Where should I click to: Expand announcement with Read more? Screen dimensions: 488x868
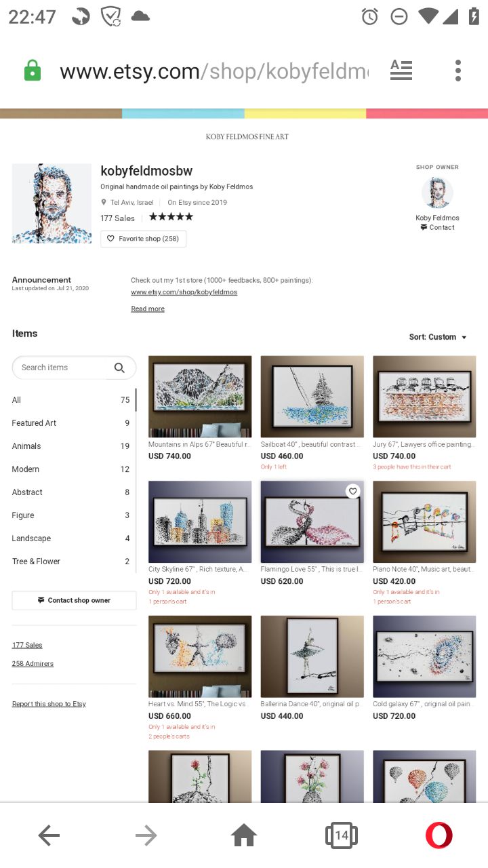(x=148, y=309)
